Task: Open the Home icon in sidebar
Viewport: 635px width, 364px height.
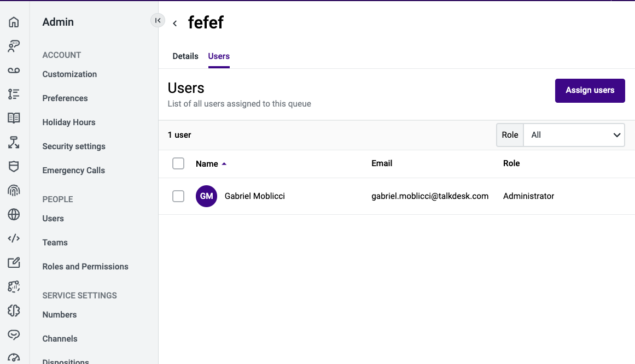Action: (x=14, y=22)
